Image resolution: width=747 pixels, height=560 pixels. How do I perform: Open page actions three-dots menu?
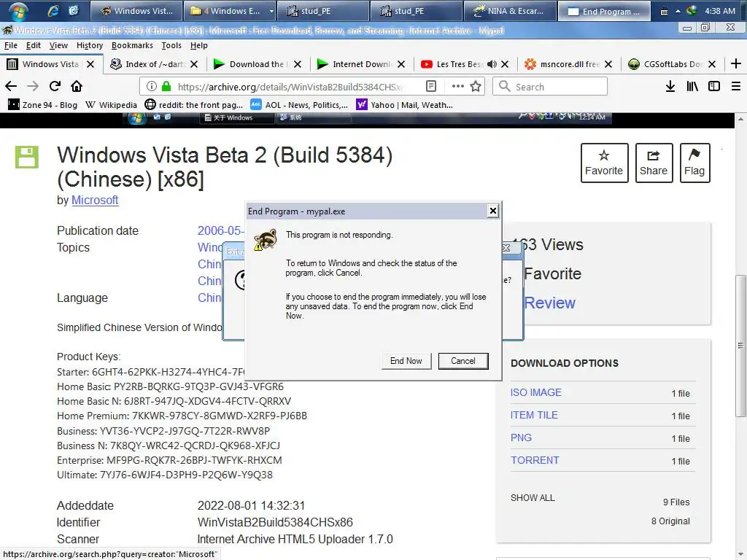458,86
